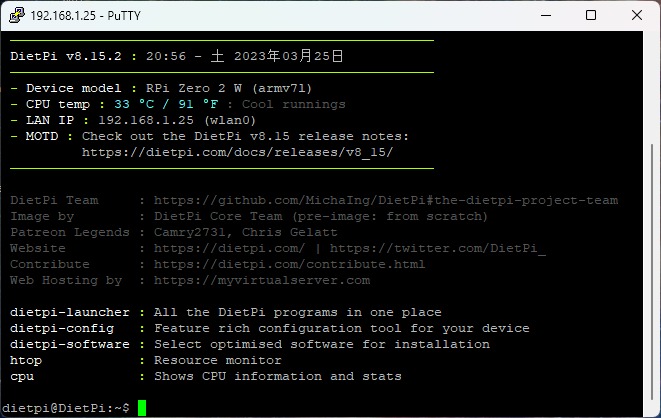Image resolution: width=661 pixels, height=418 pixels.
Task: Click the dietpi.com/contribute.html link
Action: point(289,264)
